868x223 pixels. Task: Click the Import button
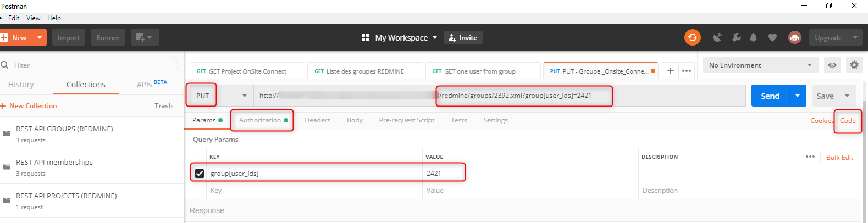point(69,37)
